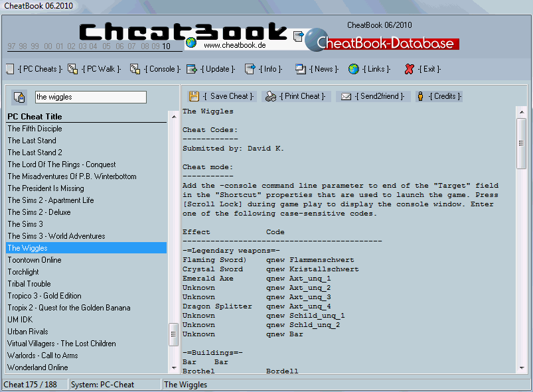Click the PC Walk toolbar icon
533x392 pixels.
click(x=73, y=69)
